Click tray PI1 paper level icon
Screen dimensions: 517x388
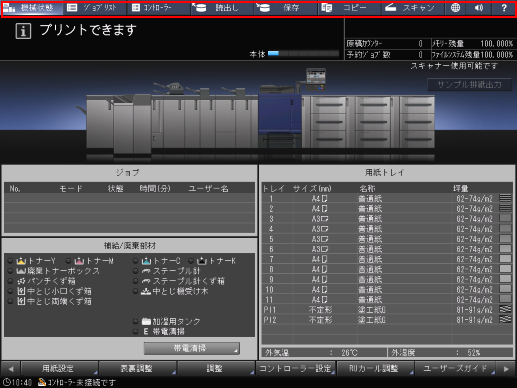(505, 309)
